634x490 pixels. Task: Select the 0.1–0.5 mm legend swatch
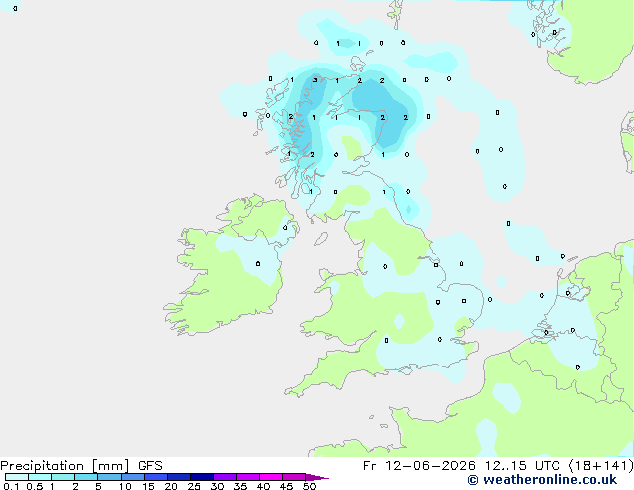click(x=17, y=477)
